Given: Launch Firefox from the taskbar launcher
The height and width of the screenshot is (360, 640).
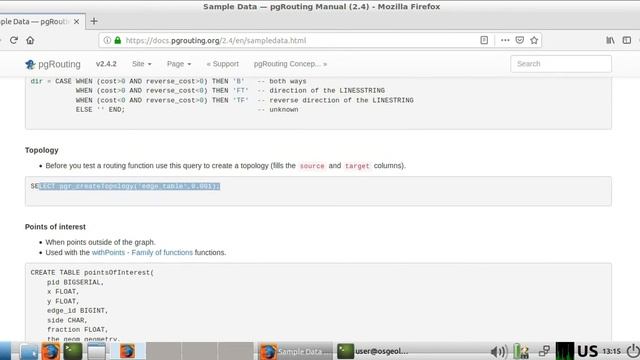Looking at the screenshot, I should click(51, 351).
